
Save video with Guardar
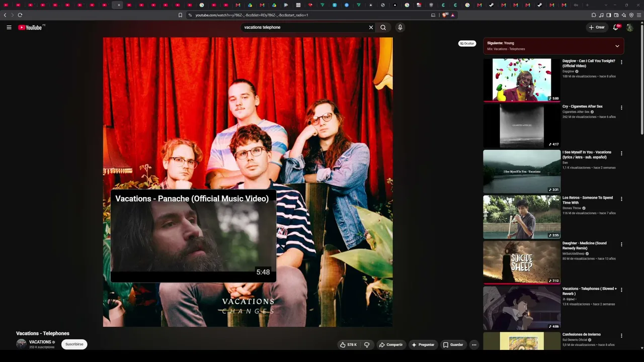pyautogui.click(x=453, y=345)
